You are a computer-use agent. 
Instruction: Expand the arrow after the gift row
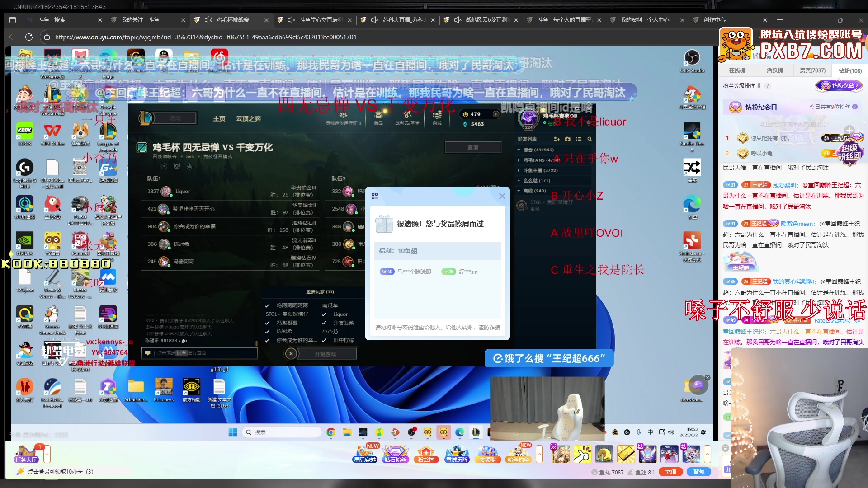click(x=708, y=454)
